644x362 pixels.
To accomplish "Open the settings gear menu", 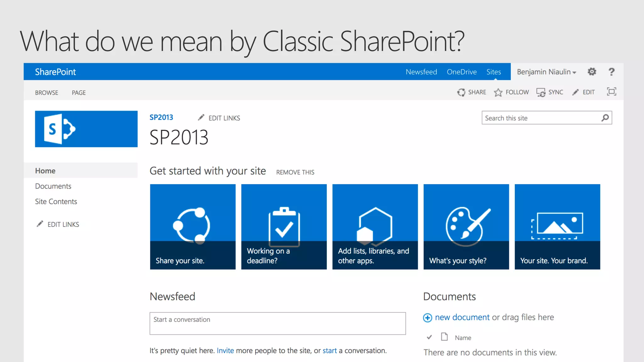I will tap(592, 72).
